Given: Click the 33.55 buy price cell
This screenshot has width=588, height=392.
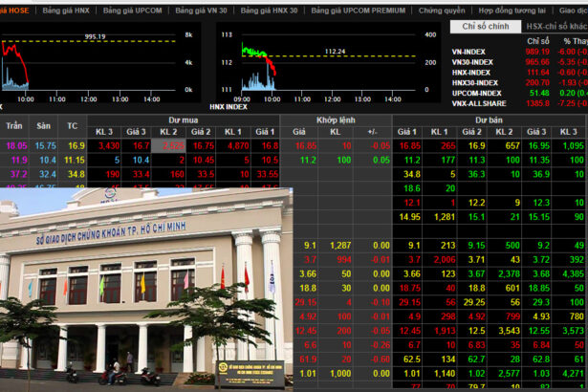Looking at the screenshot, I should [x=267, y=174].
